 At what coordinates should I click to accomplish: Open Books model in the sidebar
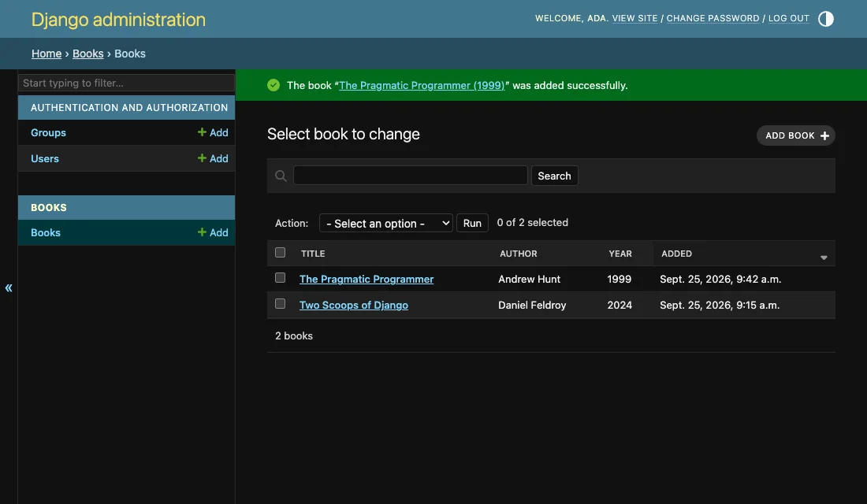[x=46, y=232]
